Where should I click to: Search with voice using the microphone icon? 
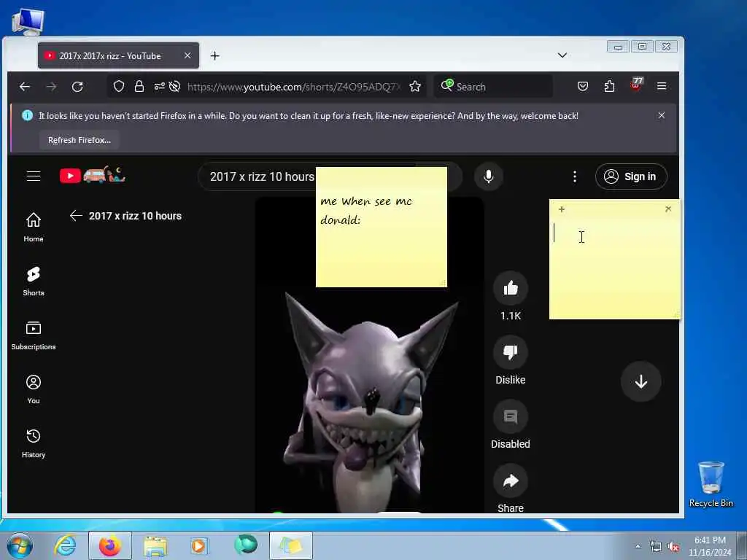pyautogui.click(x=488, y=176)
